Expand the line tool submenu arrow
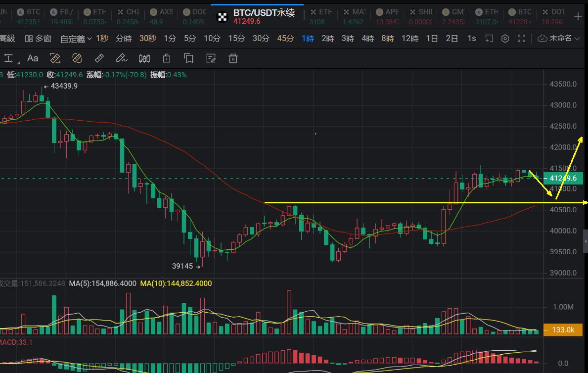Screen dimensions: 588x373 point(18,63)
